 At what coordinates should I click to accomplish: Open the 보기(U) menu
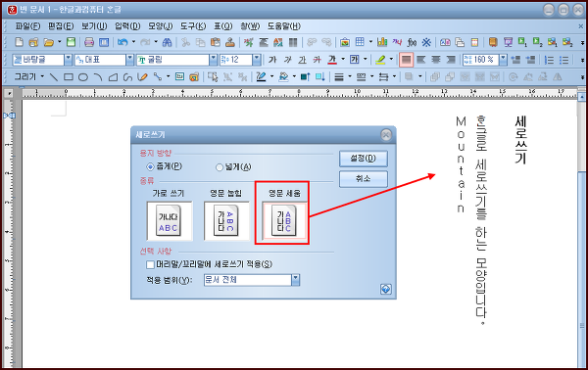[94, 26]
